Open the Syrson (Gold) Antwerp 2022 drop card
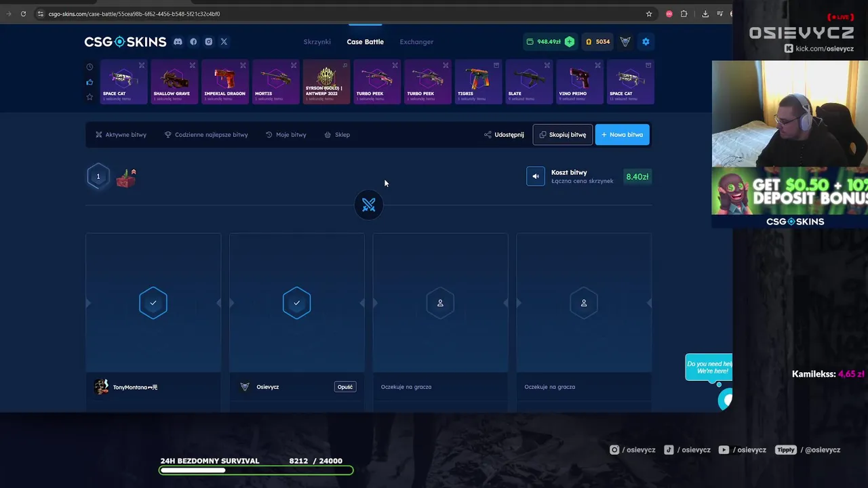Image resolution: width=868 pixels, height=488 pixels. pos(326,82)
